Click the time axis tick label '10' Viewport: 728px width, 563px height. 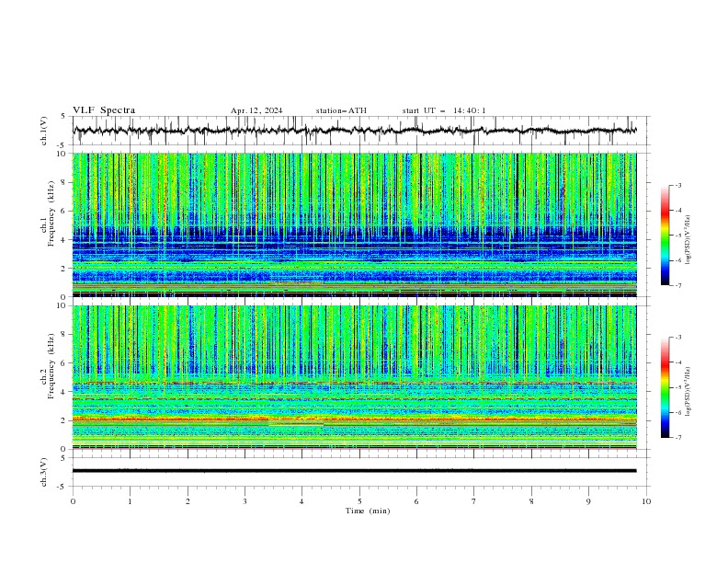646,501
